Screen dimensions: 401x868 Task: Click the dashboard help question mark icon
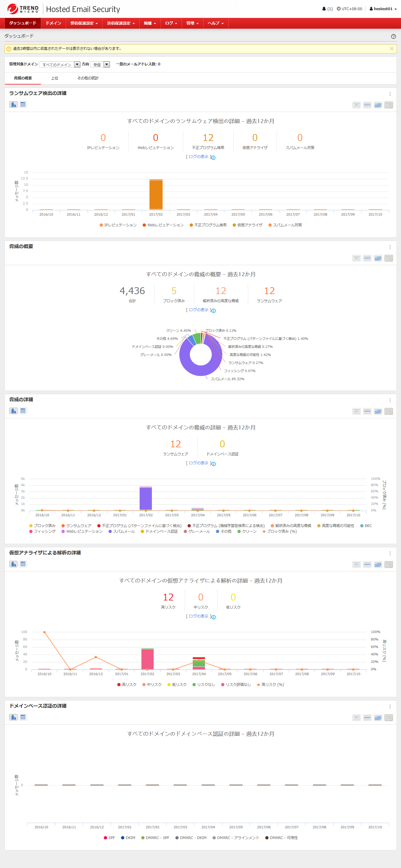coord(393,36)
